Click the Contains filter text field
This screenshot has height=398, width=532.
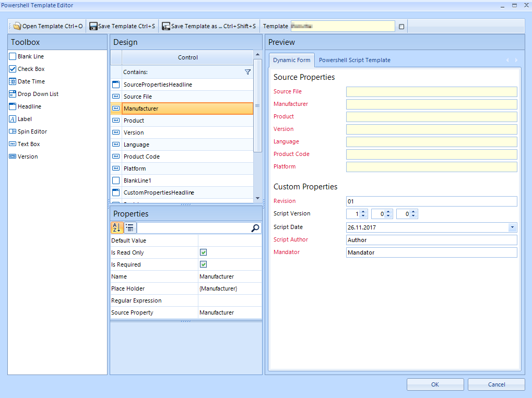tap(183, 72)
